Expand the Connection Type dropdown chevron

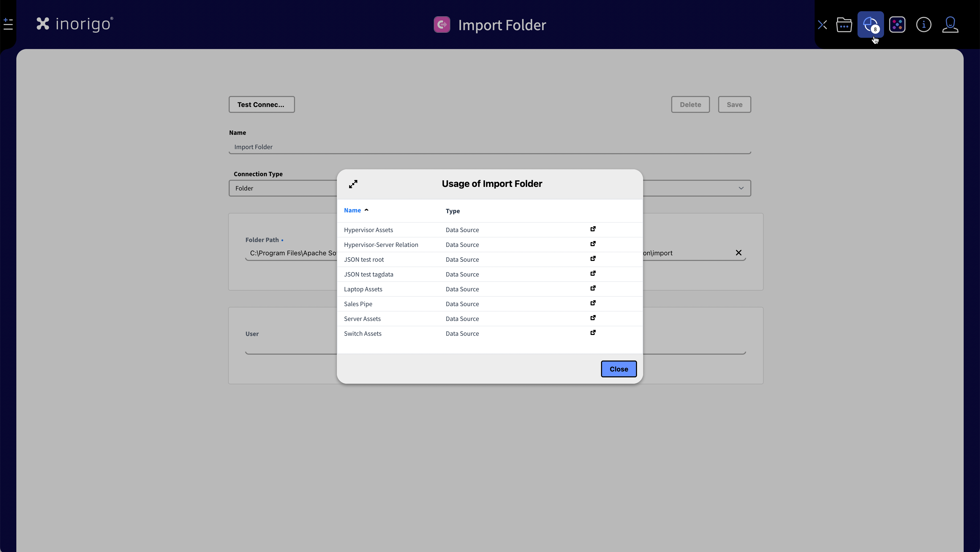pyautogui.click(x=741, y=188)
